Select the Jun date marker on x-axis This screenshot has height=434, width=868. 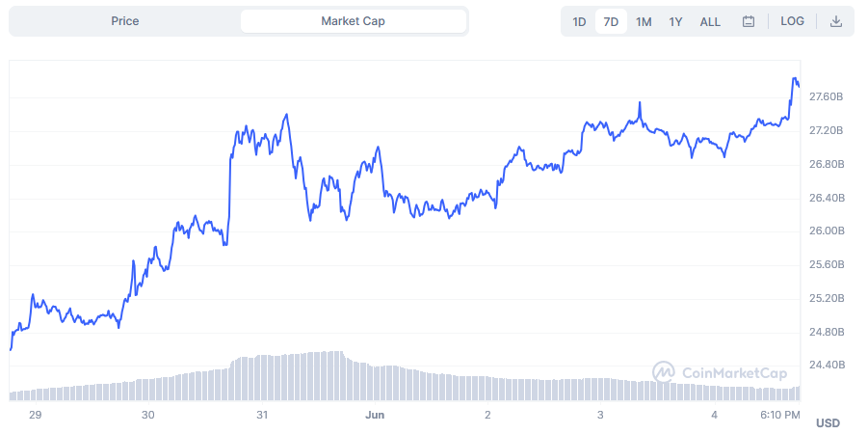[375, 415]
